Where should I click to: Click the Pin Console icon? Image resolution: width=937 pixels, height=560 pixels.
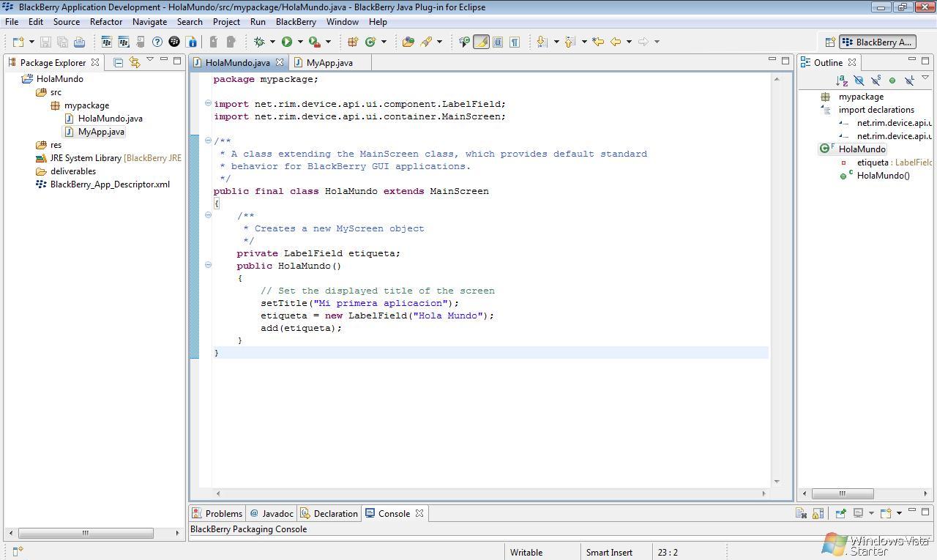point(840,514)
